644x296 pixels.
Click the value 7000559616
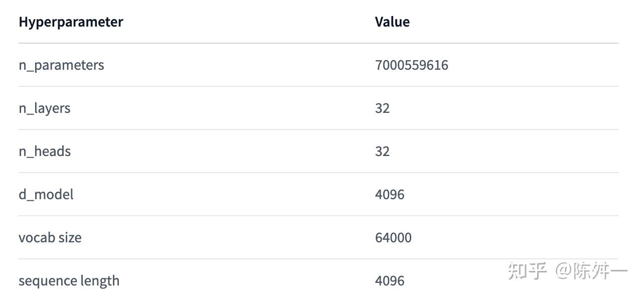tap(411, 65)
